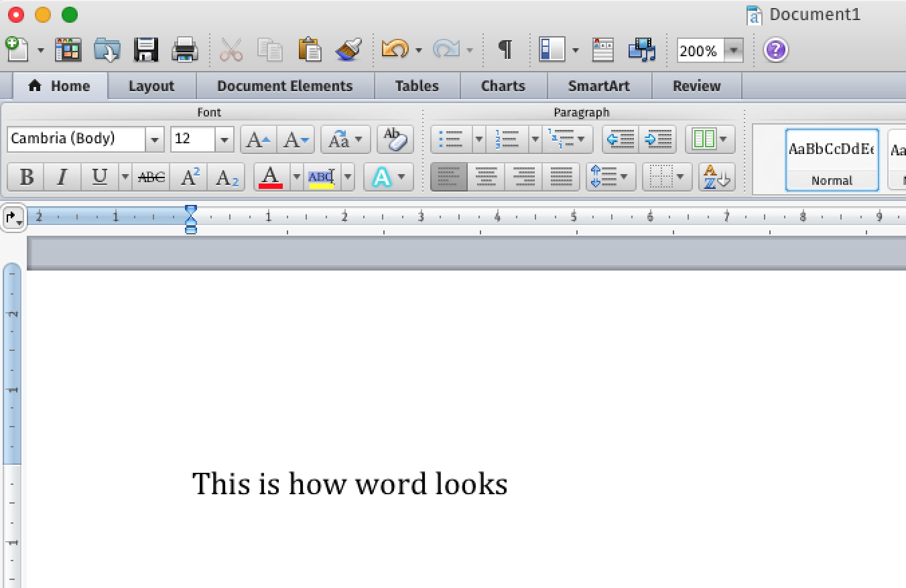Toggle underline formatting

(x=99, y=177)
